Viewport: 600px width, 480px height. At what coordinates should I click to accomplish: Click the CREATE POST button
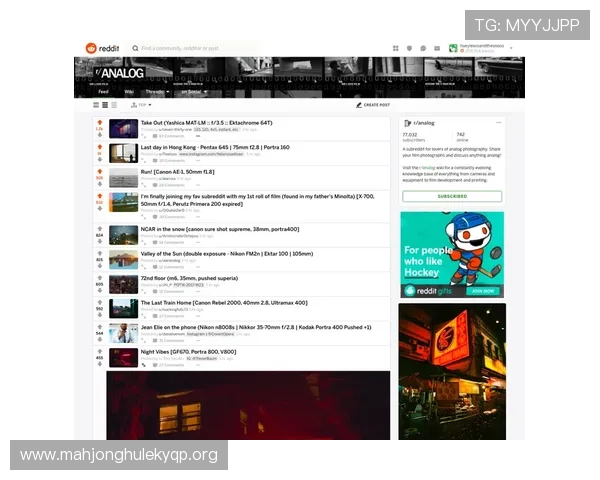(373, 105)
